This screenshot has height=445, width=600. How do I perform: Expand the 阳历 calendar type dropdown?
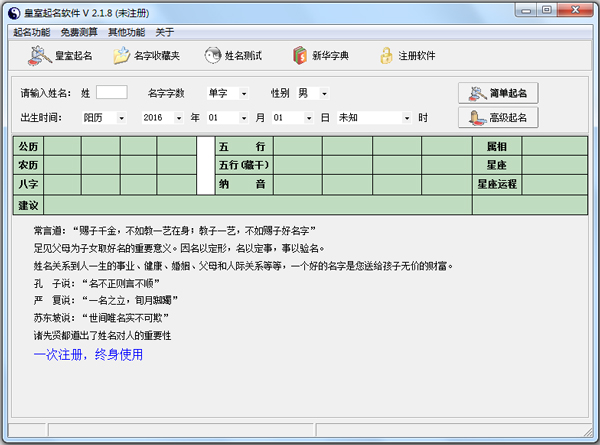click(122, 118)
